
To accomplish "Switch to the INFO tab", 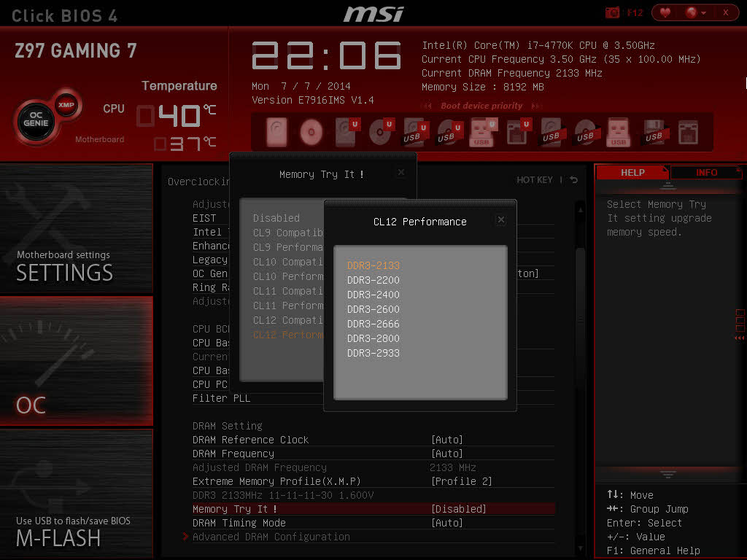I will tap(706, 172).
